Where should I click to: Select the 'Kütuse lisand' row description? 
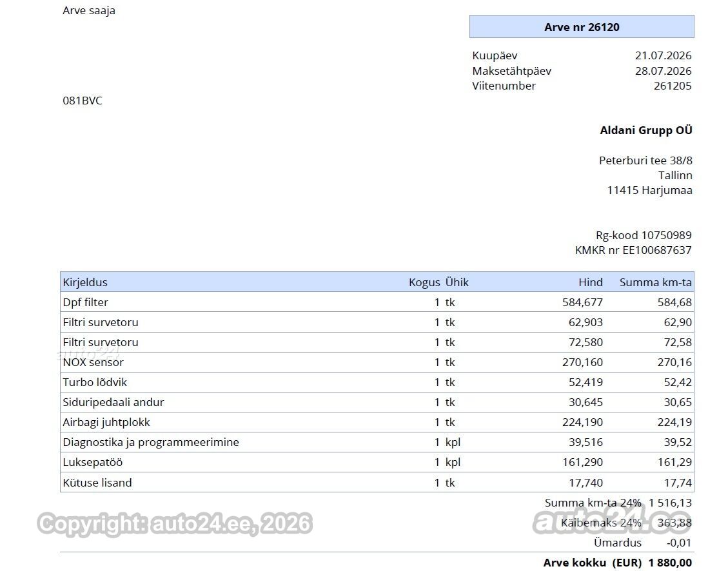pos(97,483)
